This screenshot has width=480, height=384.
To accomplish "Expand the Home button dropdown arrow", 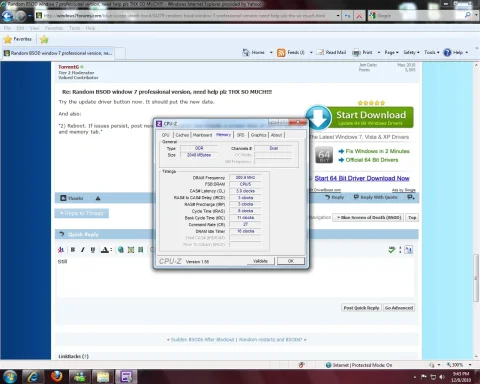I will (x=271, y=52).
